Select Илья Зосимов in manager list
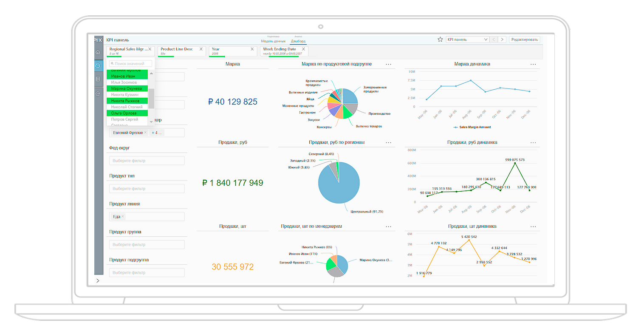 (127, 82)
